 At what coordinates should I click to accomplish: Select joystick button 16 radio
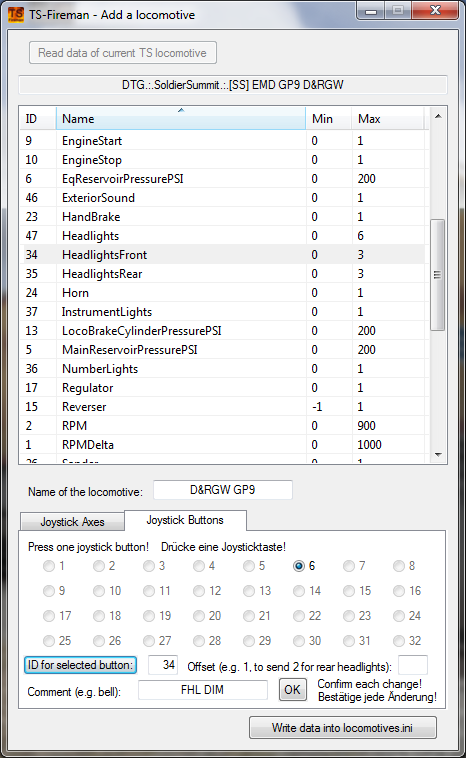pos(399,591)
